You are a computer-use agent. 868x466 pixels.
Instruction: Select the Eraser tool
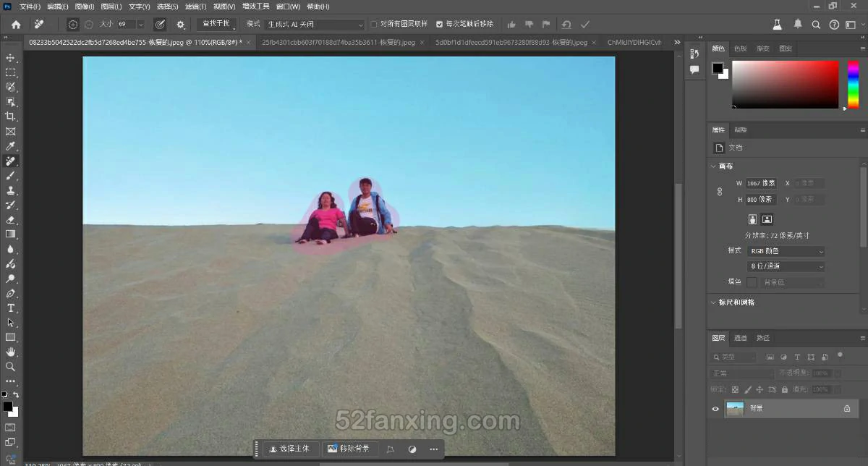coord(10,220)
